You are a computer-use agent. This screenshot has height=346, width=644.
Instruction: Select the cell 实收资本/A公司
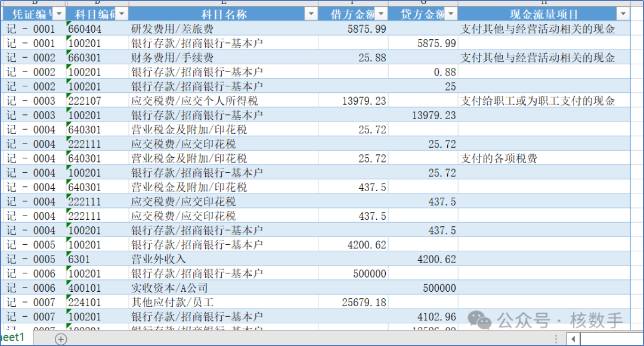(x=224, y=288)
